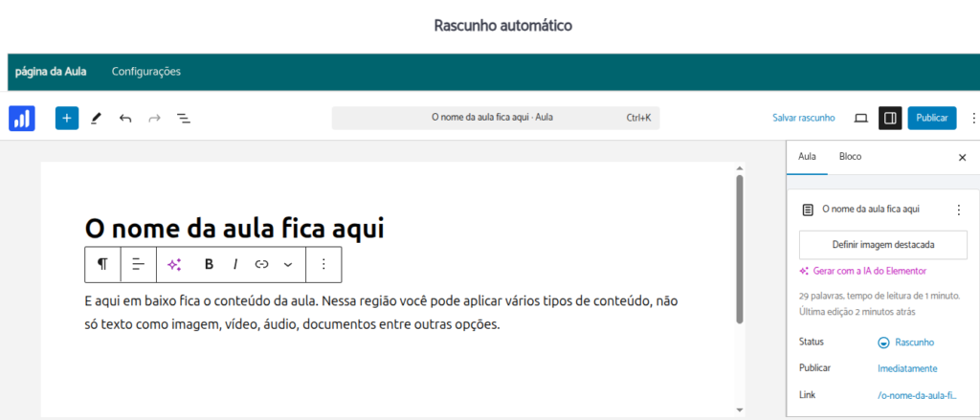Open actions menu beside lesson title

point(959,210)
